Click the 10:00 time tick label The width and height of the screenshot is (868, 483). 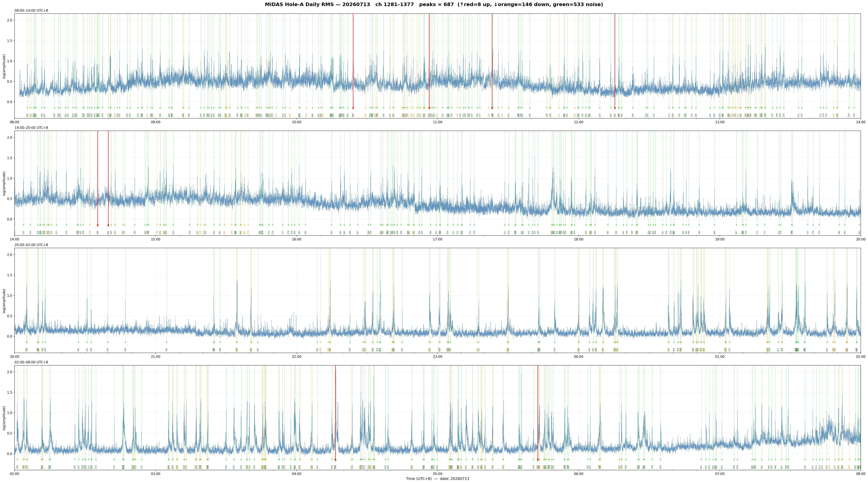click(x=297, y=122)
